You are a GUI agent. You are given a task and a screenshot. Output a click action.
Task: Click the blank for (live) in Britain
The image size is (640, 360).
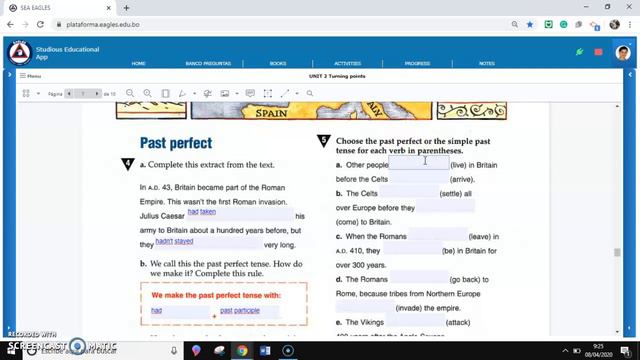pos(419,162)
